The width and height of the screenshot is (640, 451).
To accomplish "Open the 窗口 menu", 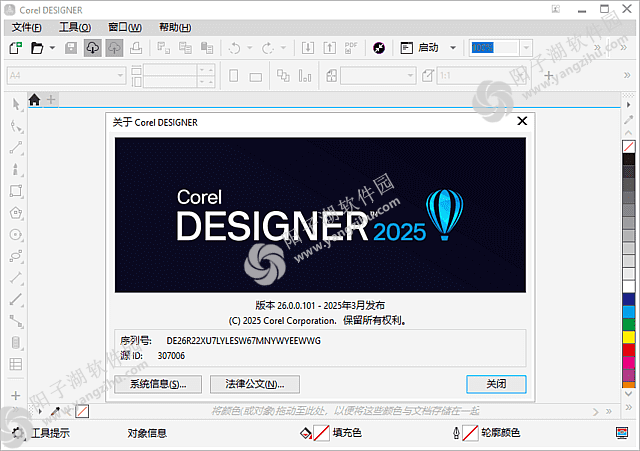I will [x=125, y=27].
